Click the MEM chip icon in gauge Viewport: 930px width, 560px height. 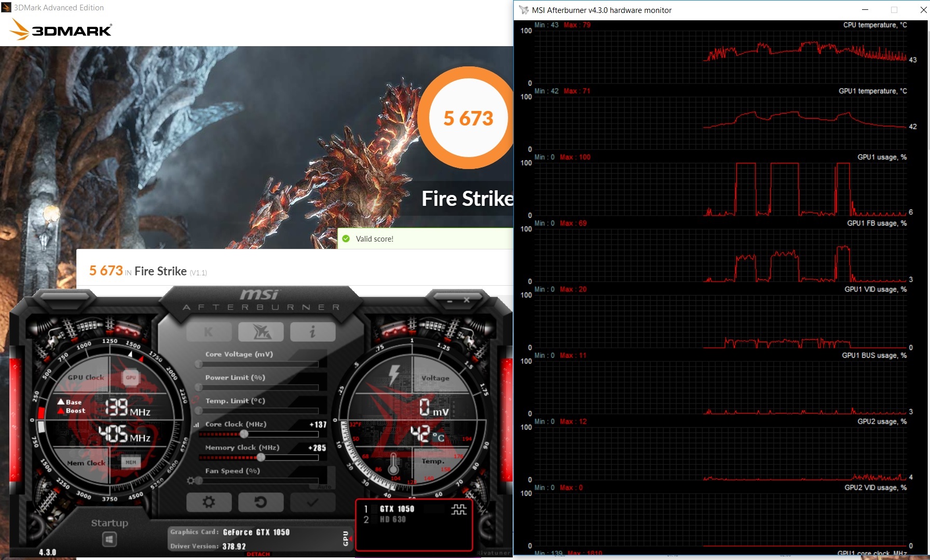(131, 462)
